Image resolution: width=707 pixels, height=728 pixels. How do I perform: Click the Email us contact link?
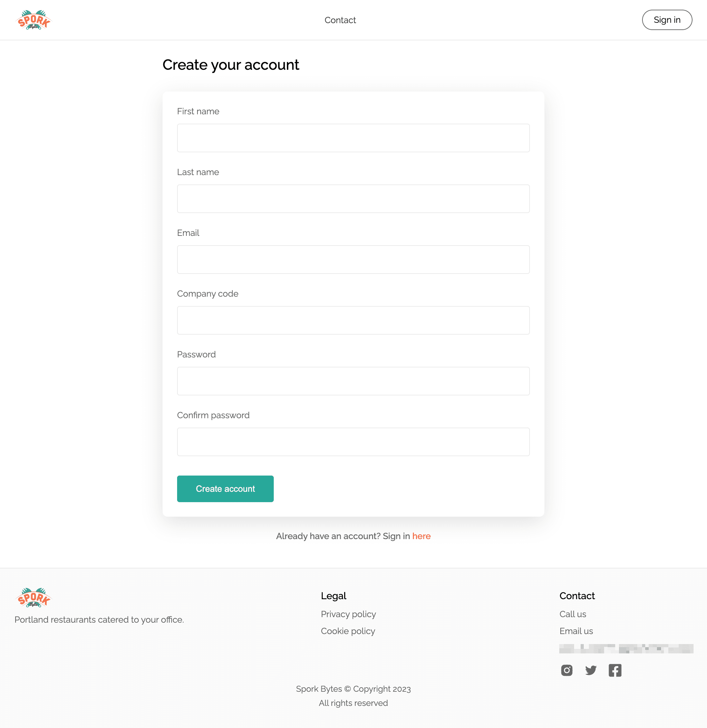click(x=577, y=631)
